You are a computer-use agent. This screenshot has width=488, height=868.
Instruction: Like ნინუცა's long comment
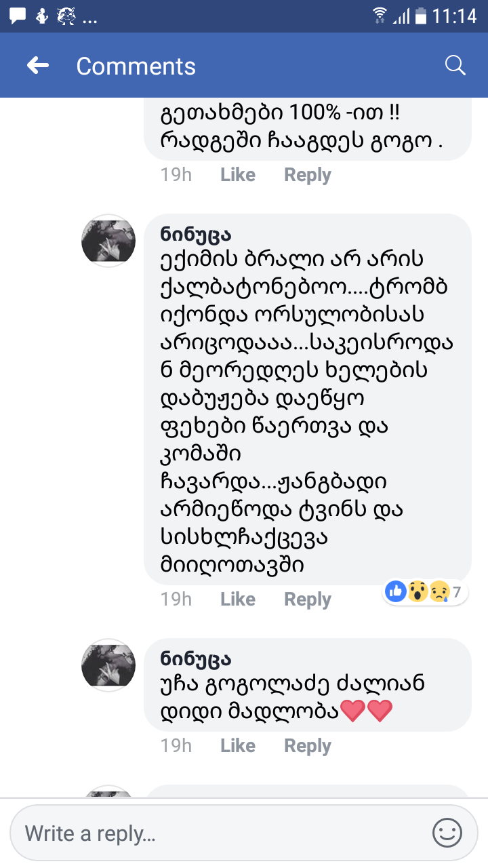coord(237,599)
